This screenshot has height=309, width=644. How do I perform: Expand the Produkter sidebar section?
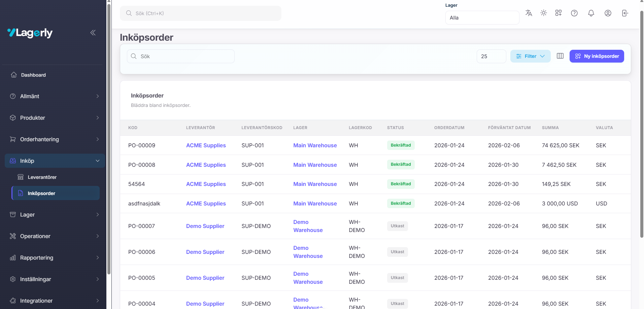(55, 118)
